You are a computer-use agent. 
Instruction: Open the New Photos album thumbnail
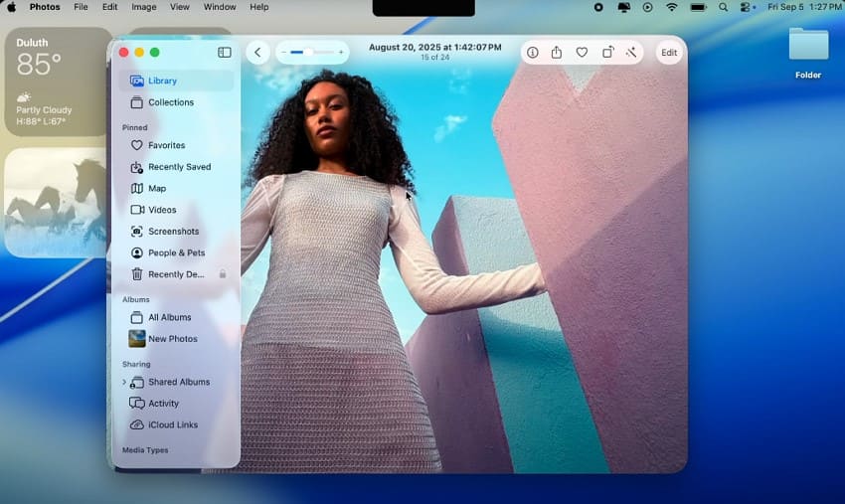coord(137,339)
